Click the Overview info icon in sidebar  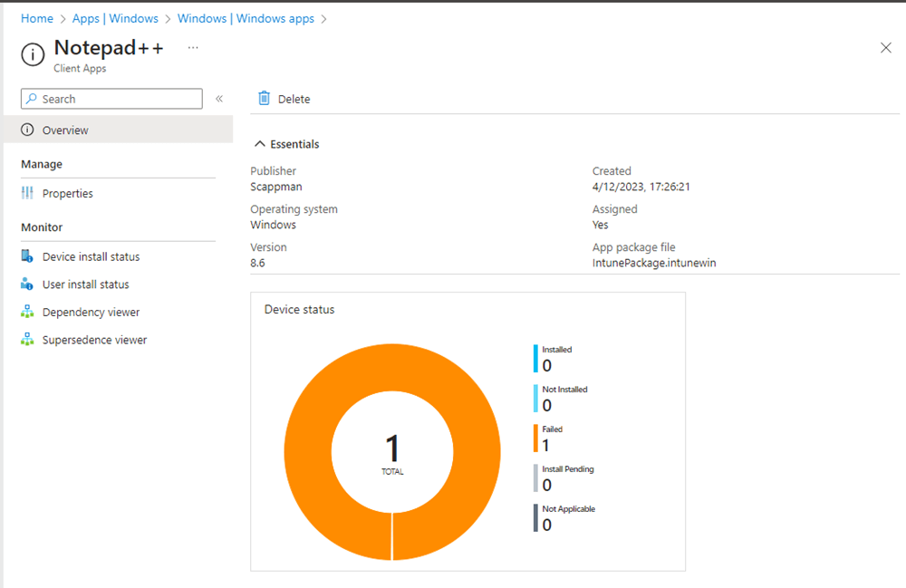(27, 130)
